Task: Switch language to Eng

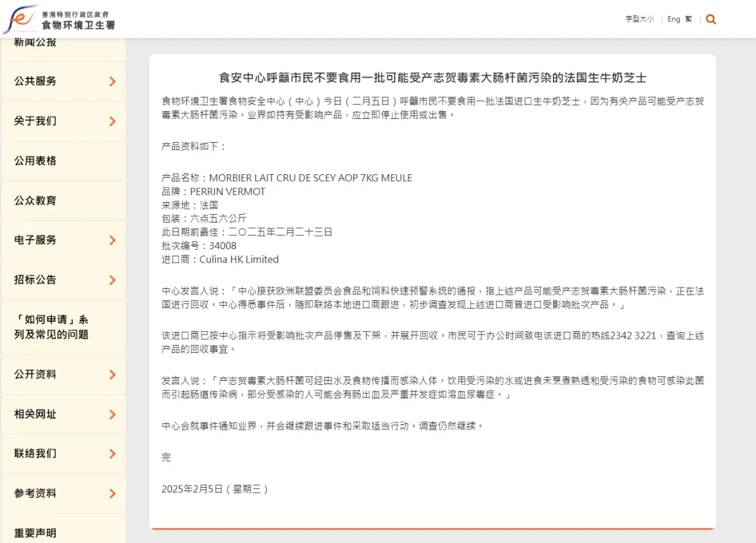Action: [673, 20]
